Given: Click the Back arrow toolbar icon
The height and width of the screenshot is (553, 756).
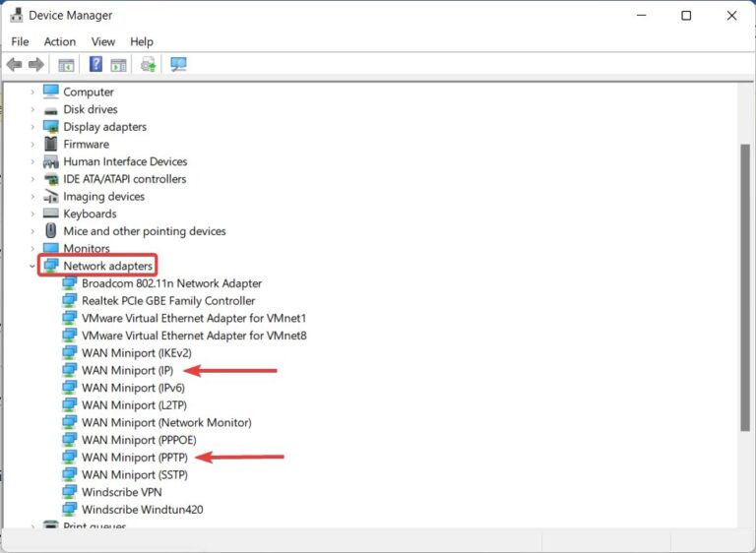Looking at the screenshot, I should 15,64.
